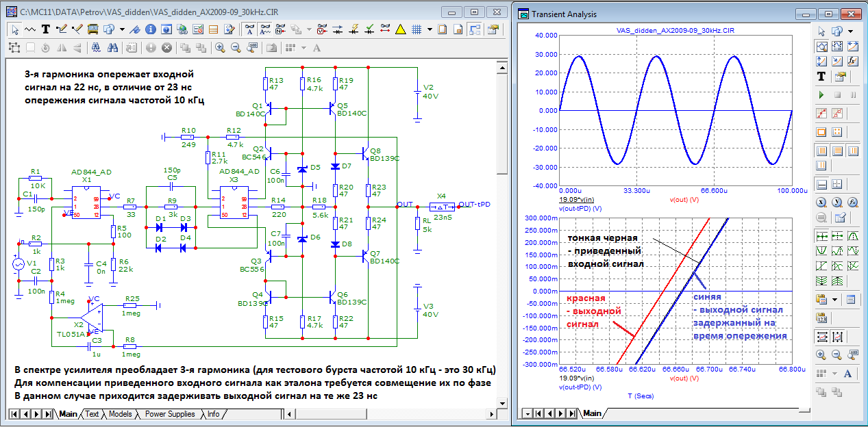This screenshot has width=868, height=427.
Task: Select the Text tool in schematic toolbar
Action: click(x=46, y=29)
